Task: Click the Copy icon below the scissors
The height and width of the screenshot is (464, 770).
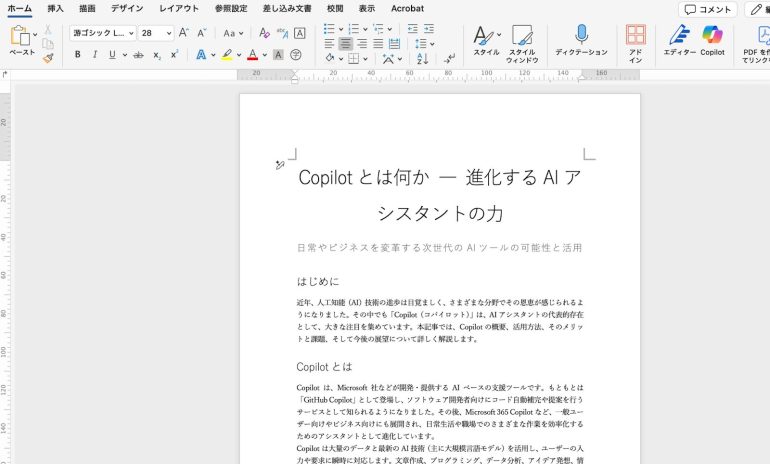Action: point(48,44)
